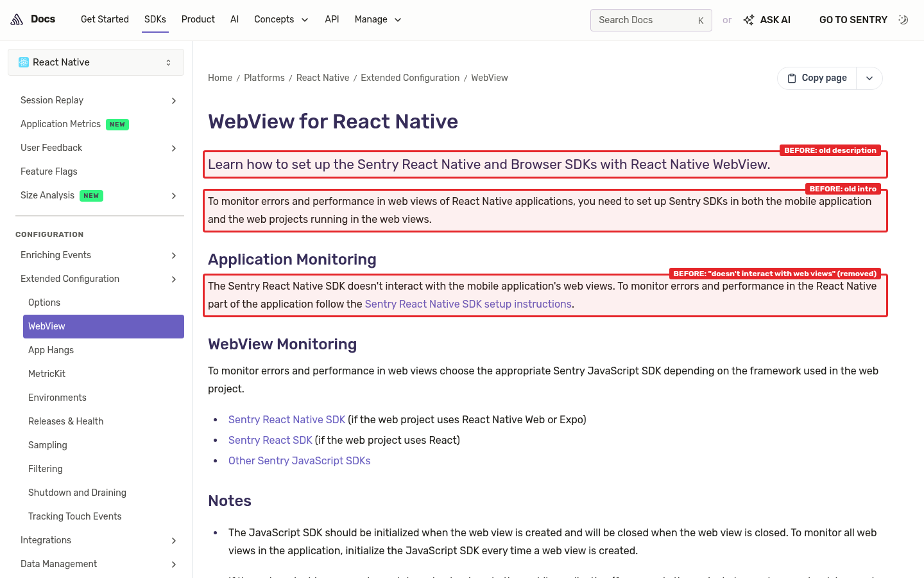
Task: Open Application Metrics sidebar item
Action: 74,124
